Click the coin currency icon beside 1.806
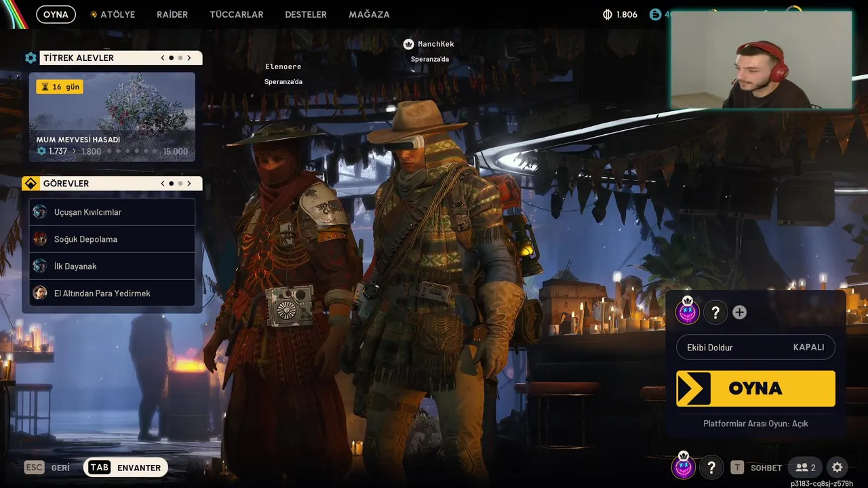This screenshot has height=488, width=868. click(x=608, y=14)
